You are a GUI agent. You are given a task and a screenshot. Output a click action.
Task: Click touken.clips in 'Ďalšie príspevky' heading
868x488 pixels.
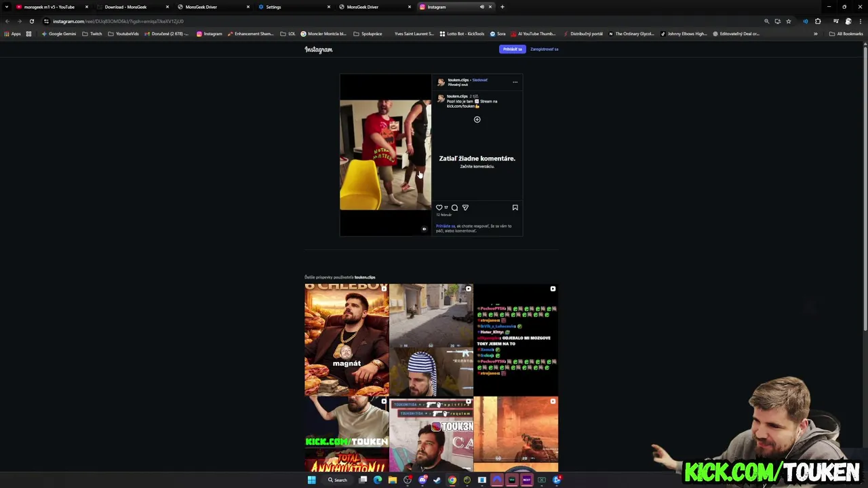click(x=365, y=277)
